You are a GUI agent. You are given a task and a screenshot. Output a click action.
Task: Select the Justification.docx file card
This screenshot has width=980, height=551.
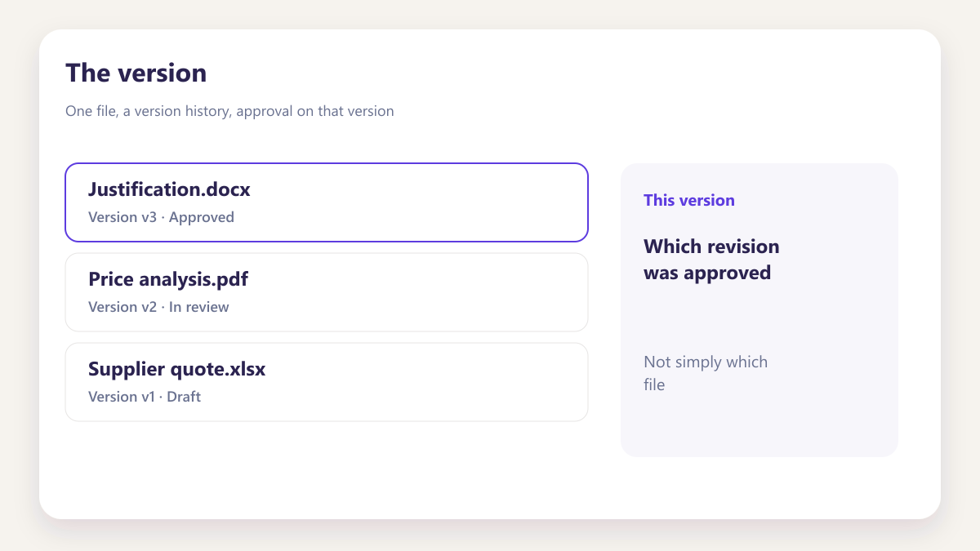tap(327, 202)
